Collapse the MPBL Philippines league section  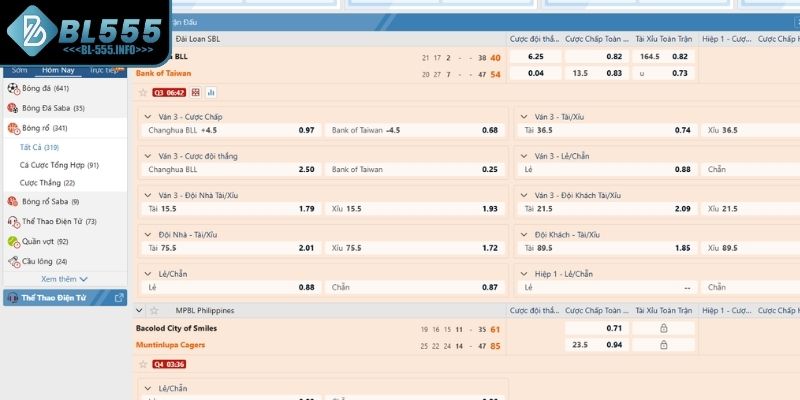[x=141, y=311]
